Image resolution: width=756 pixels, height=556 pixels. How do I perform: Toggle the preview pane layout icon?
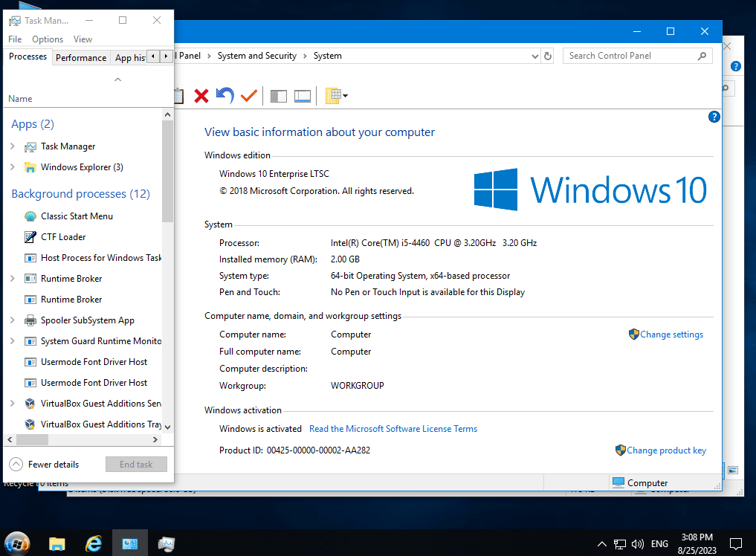pos(303,96)
